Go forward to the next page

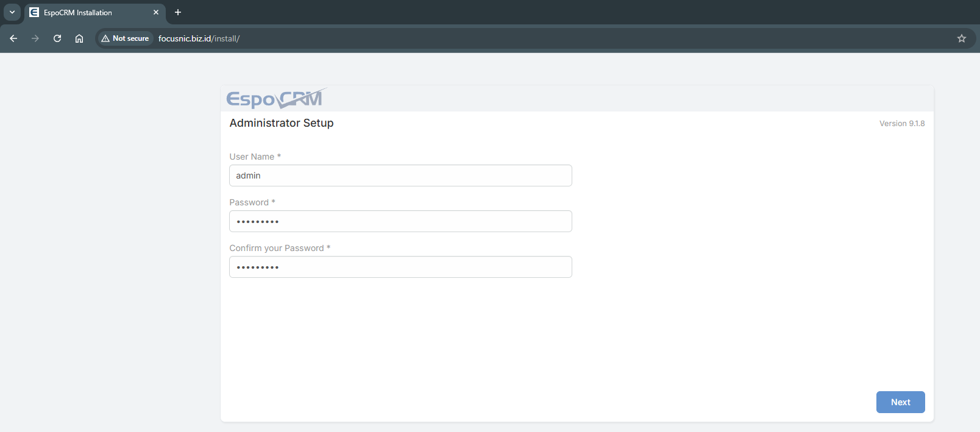point(35,38)
